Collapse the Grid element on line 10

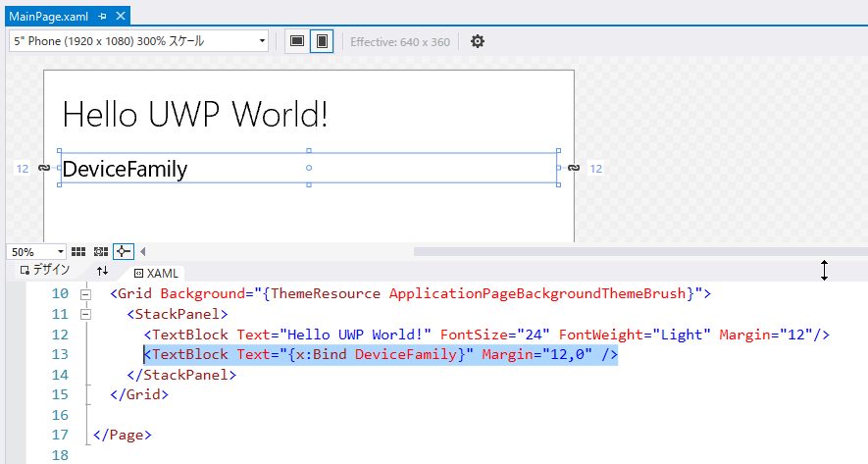click(85, 294)
